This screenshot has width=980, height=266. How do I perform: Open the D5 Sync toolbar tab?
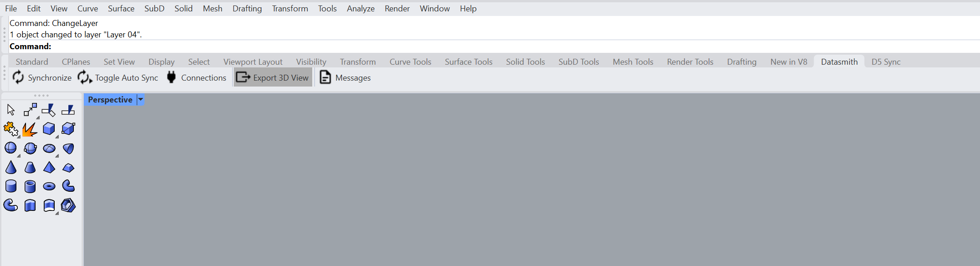click(x=886, y=62)
